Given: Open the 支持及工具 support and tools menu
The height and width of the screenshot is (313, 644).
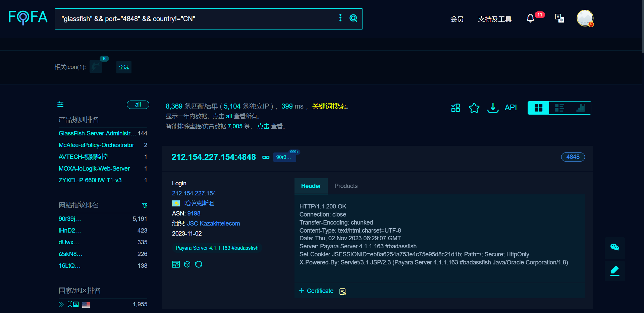Looking at the screenshot, I should tap(495, 19).
